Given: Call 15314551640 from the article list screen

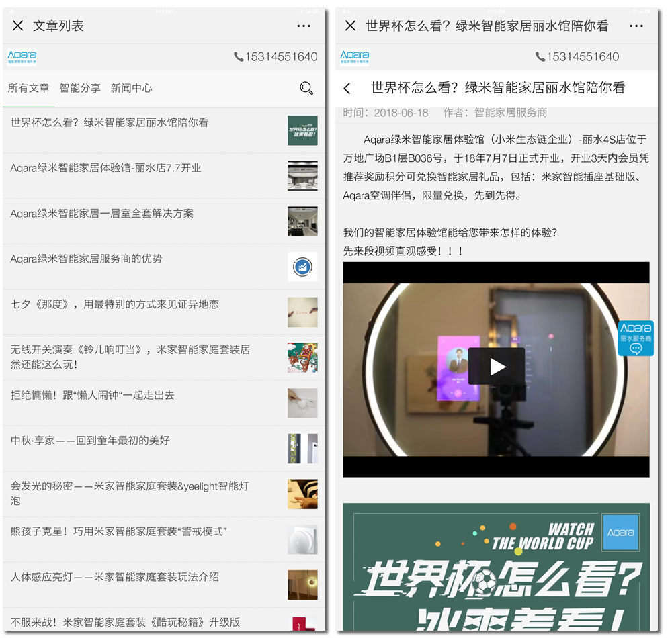Looking at the screenshot, I should [x=276, y=56].
